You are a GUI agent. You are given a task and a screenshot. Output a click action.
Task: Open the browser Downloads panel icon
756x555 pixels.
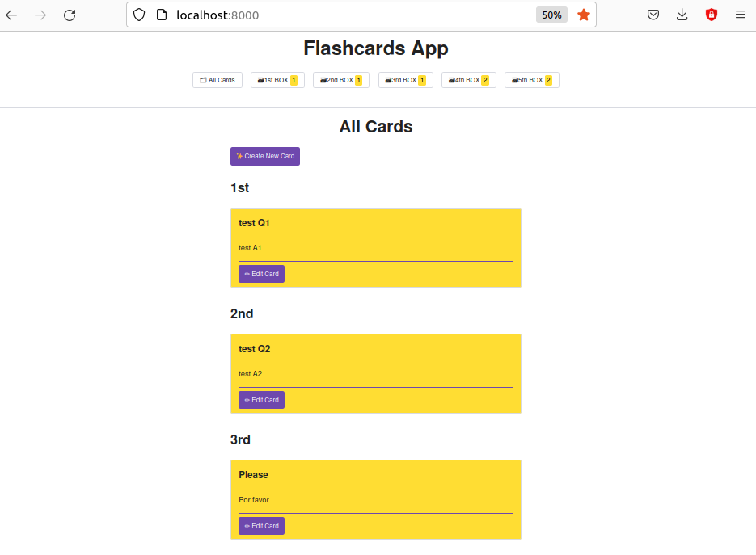(682, 15)
